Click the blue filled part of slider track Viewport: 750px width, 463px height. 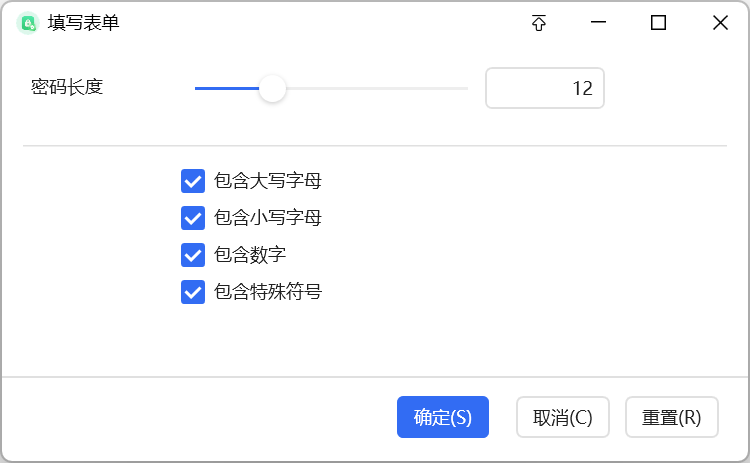tap(227, 88)
